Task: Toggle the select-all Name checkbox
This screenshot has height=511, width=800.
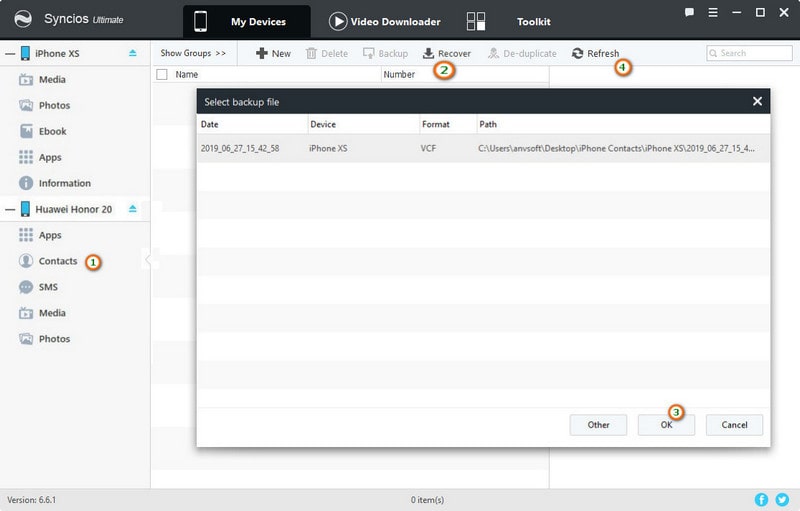Action: click(162, 74)
